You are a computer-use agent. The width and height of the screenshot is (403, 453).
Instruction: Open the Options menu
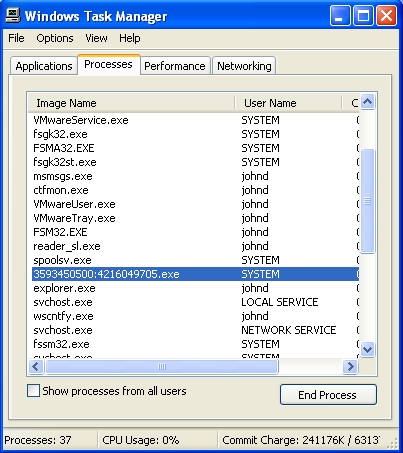pyautogui.click(x=55, y=38)
